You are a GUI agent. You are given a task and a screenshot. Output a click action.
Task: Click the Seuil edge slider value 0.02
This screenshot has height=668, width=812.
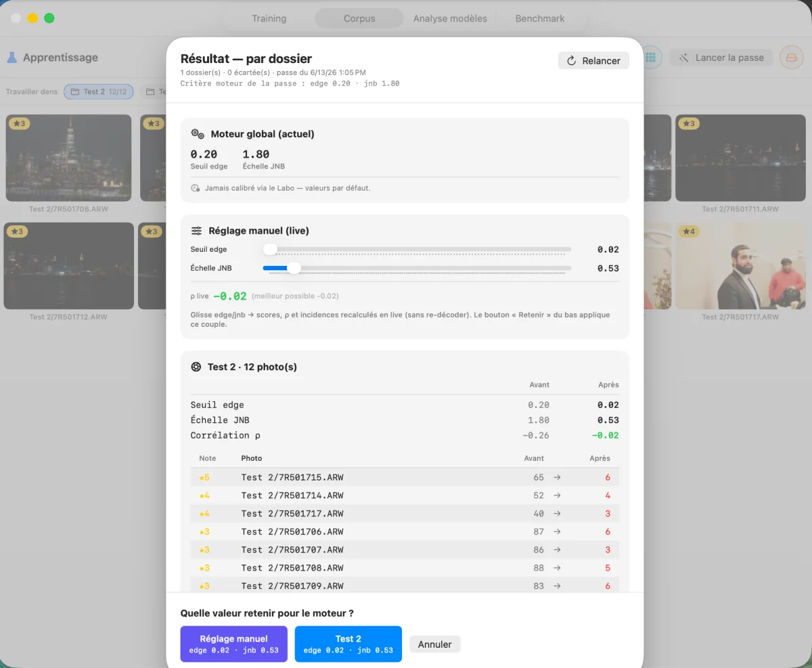pos(608,249)
